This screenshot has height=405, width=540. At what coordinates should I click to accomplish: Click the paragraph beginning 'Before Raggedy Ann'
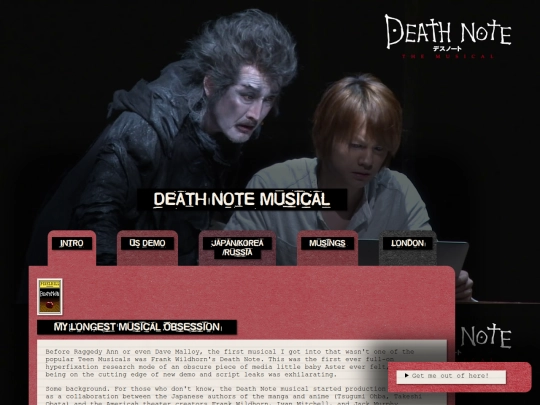(230, 363)
